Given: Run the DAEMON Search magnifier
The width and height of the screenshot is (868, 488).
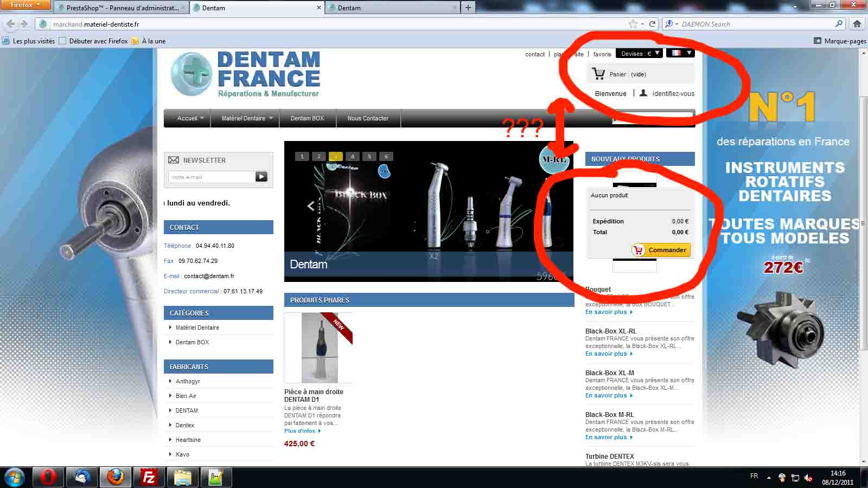Looking at the screenshot, I should pyautogui.click(x=839, y=24).
